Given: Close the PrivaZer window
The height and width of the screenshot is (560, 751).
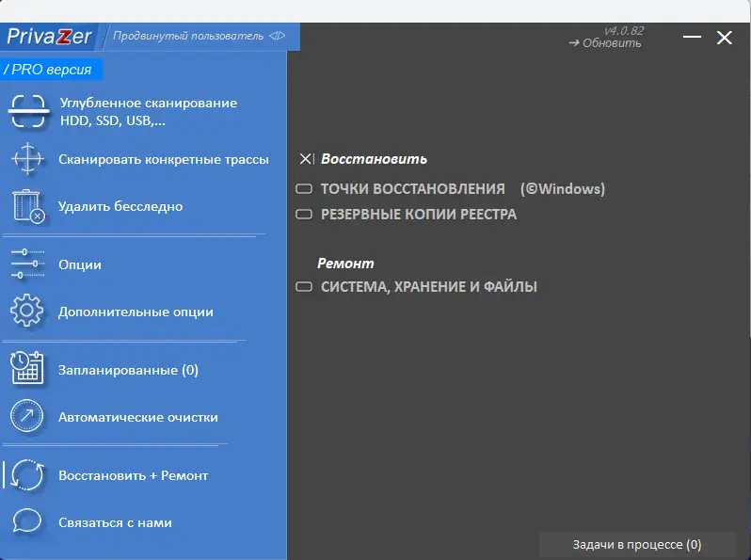Looking at the screenshot, I should pos(725,38).
